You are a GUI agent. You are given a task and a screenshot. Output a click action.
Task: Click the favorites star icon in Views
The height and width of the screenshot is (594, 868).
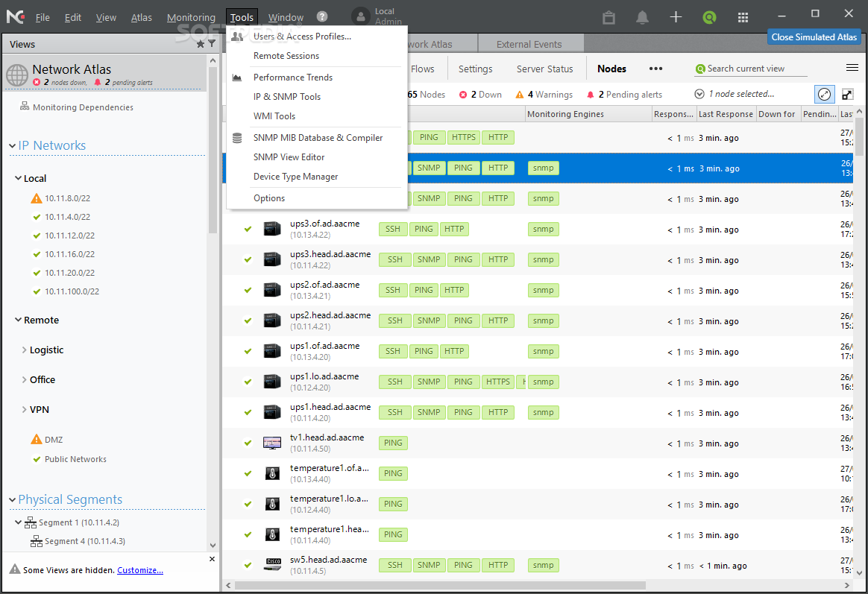[x=201, y=44]
